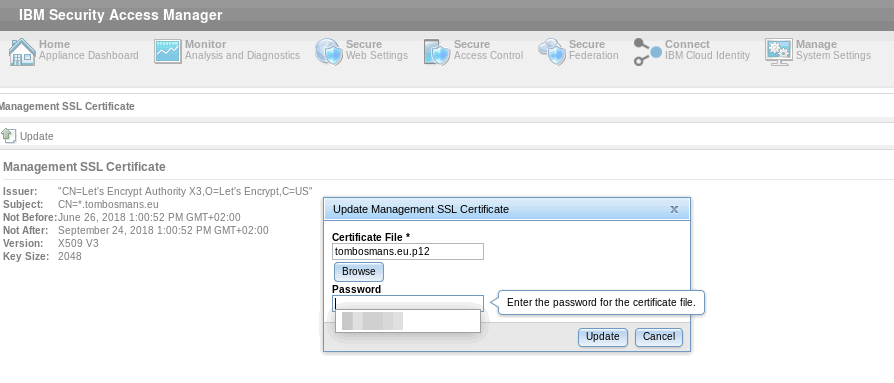
Task: Cancel the certificate update dialog
Action: click(659, 337)
